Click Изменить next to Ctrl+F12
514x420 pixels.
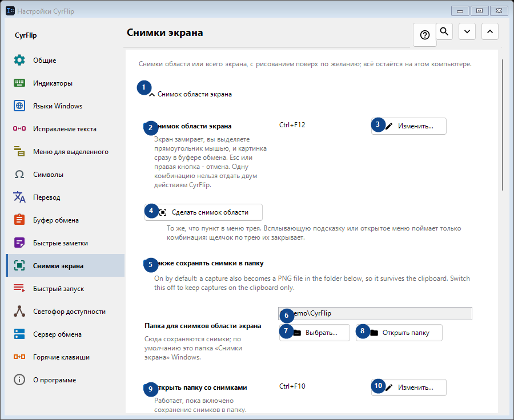click(409, 126)
